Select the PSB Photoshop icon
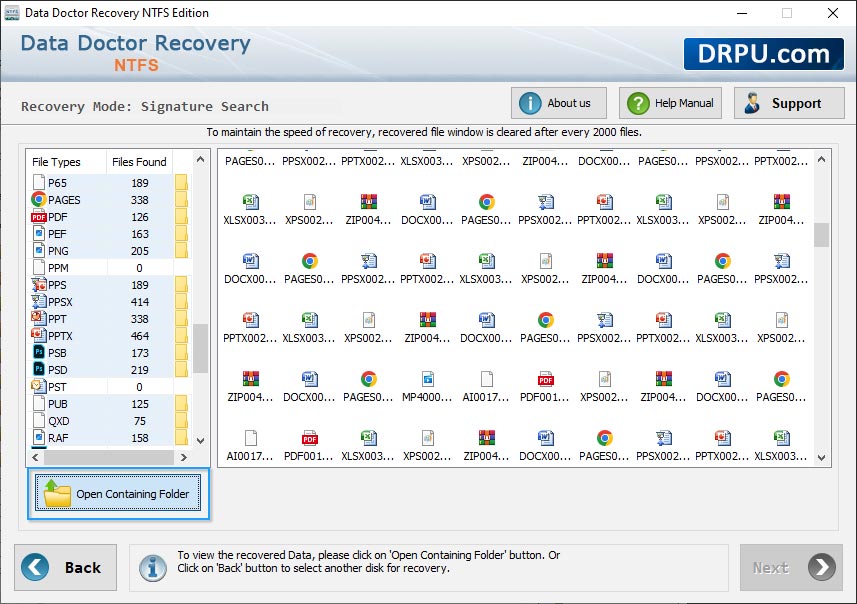 tap(39, 353)
